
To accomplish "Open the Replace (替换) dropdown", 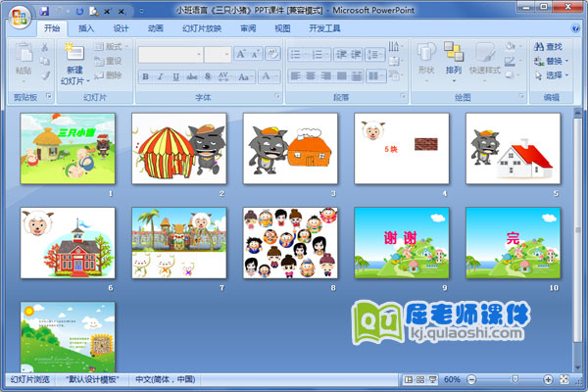I will [550, 61].
